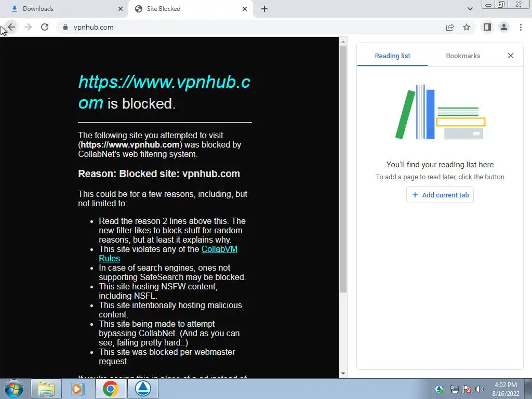The height and width of the screenshot is (399, 532).
Task: Click the forward navigation arrow
Action: [x=28, y=27]
